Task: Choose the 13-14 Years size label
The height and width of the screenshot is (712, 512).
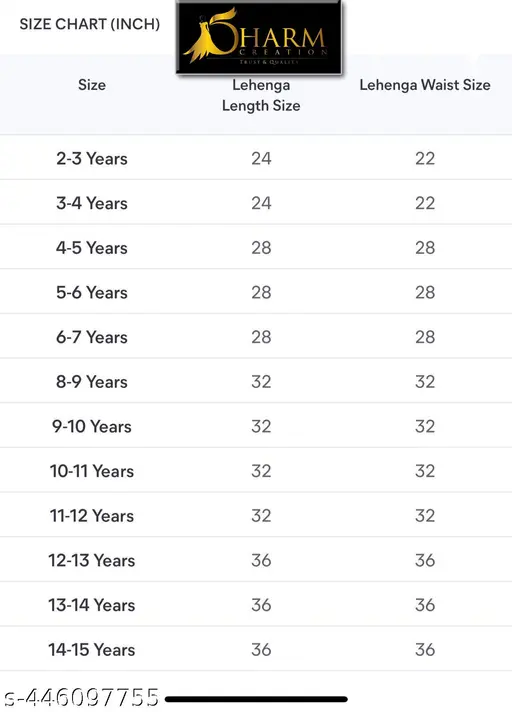Action: pyautogui.click(x=92, y=605)
